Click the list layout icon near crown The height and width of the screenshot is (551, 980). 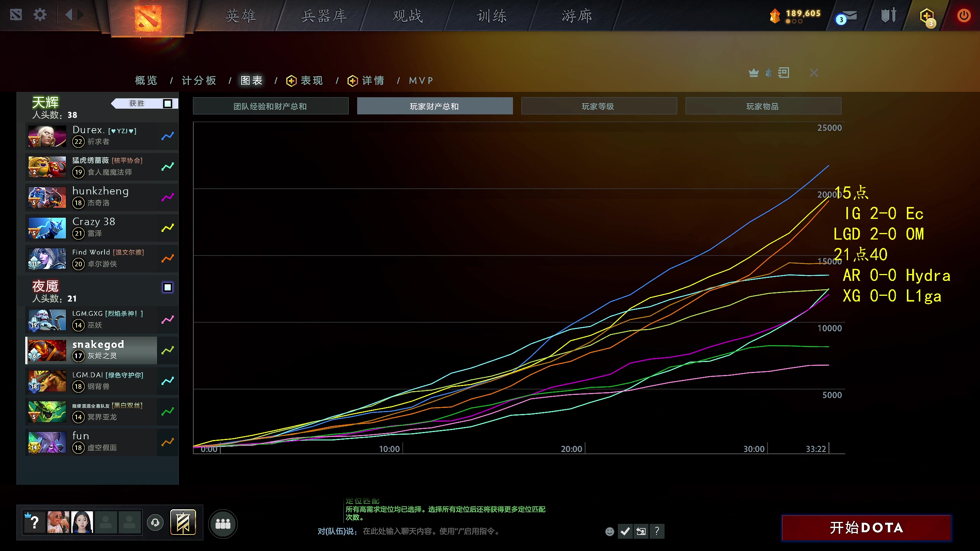pos(784,73)
